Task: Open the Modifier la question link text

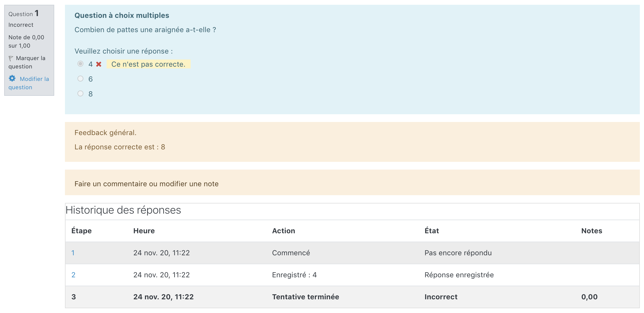Action: (x=34, y=79)
